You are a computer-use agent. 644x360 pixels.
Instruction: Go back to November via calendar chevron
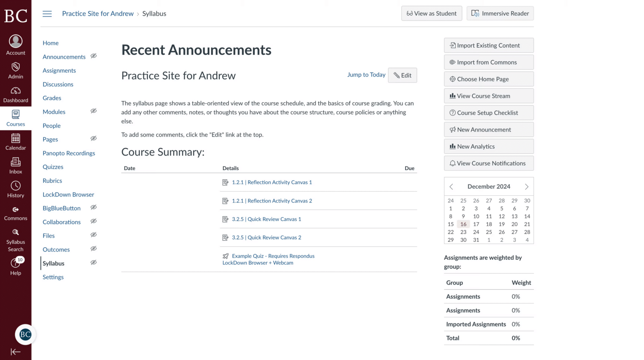pyautogui.click(x=451, y=186)
